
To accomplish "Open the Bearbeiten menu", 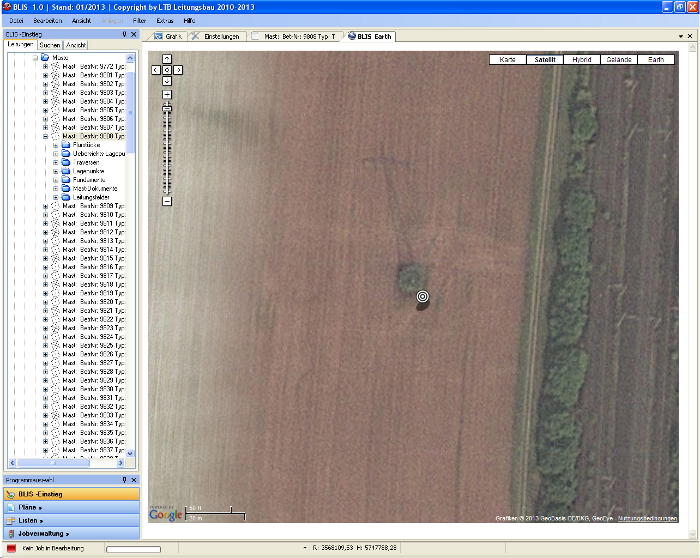I will tap(47, 21).
